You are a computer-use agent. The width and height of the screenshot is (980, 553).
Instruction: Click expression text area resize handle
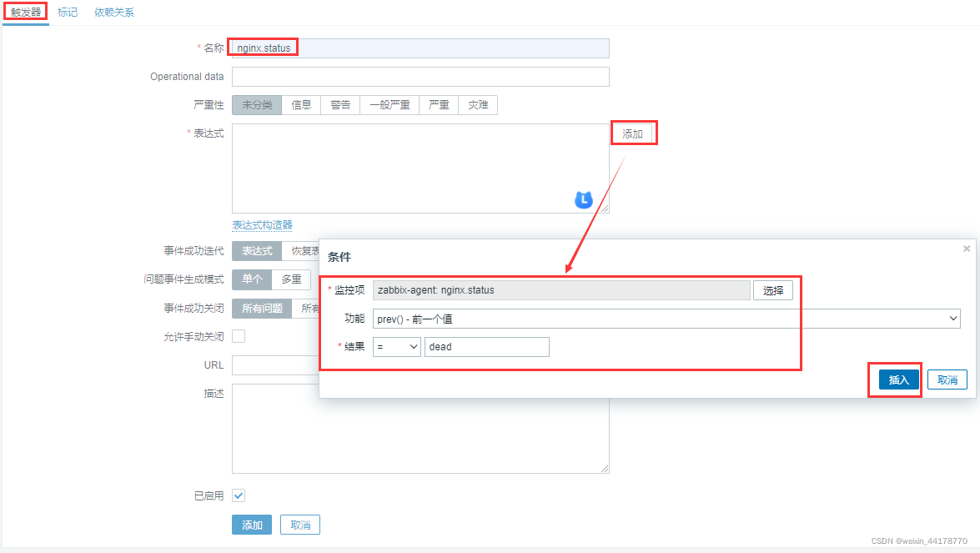click(x=605, y=209)
